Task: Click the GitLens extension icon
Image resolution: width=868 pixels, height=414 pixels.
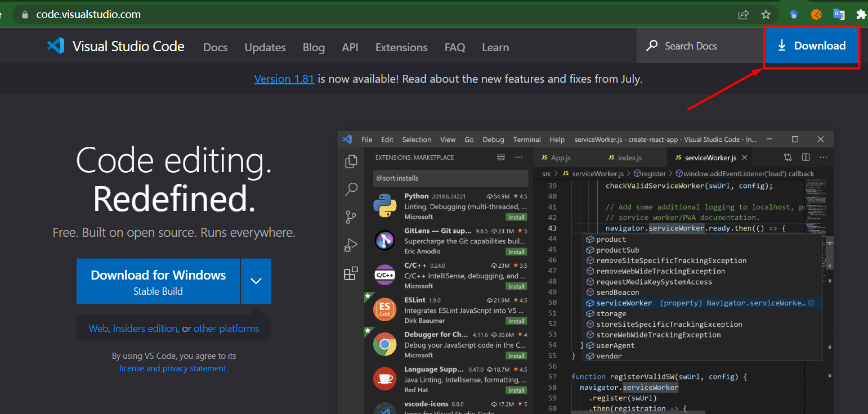Action: [385, 241]
